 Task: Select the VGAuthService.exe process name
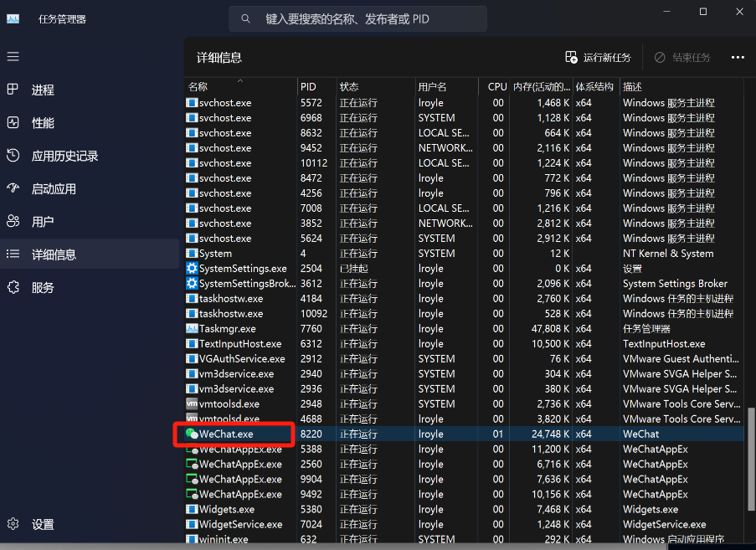click(242, 358)
